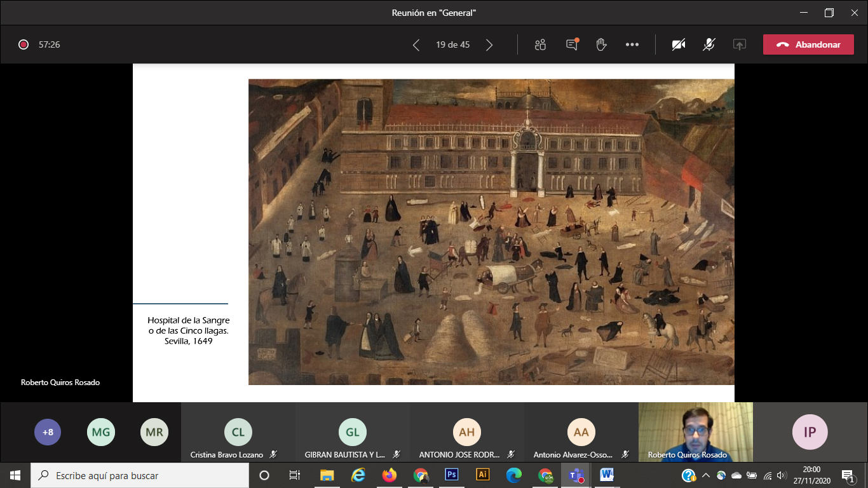Viewport: 868px width, 488px height.
Task: Click the recording indicator icon
Action: pos(24,44)
